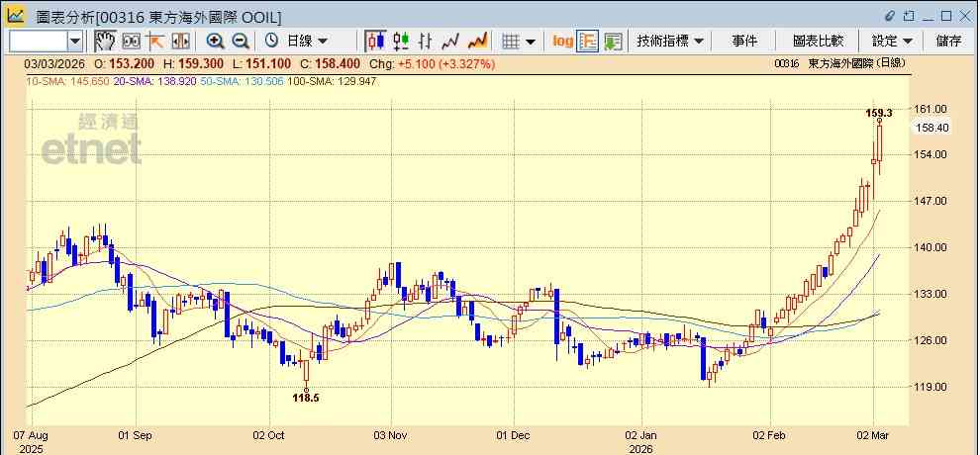Image resolution: width=980 pixels, height=455 pixels.
Task: Open the grid options dropdown arrow
Action: point(531,42)
